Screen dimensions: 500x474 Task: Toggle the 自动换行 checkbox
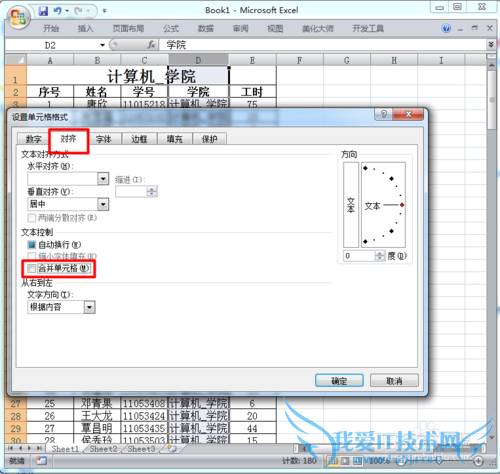[32, 245]
